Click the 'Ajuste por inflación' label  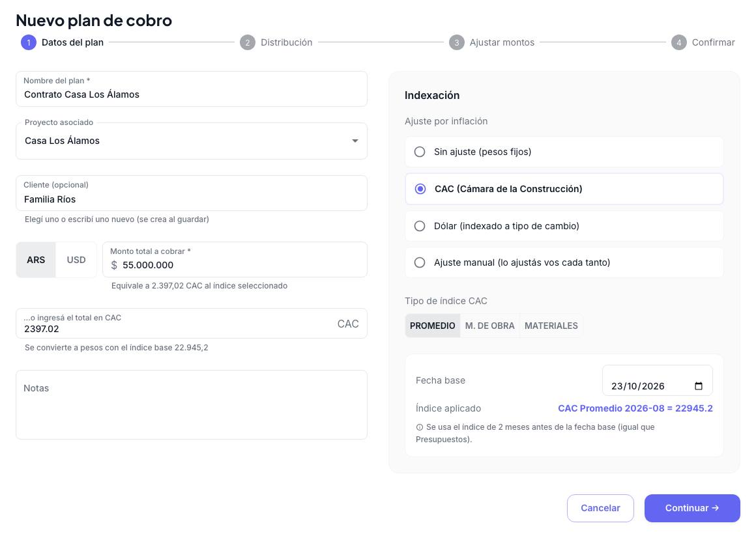tap(446, 121)
